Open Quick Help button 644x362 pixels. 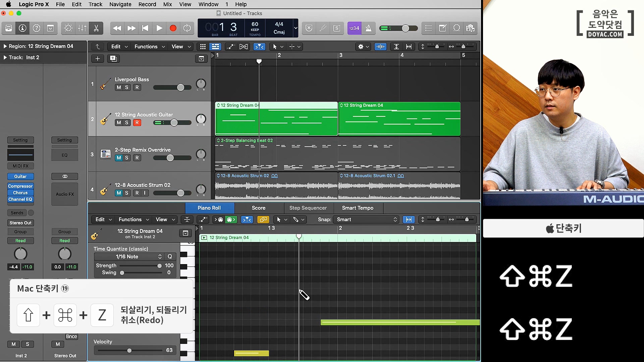pyautogui.click(x=37, y=28)
